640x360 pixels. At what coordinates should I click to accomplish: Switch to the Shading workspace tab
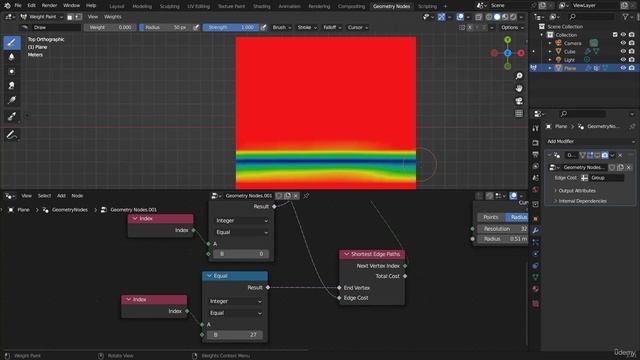coord(262,6)
